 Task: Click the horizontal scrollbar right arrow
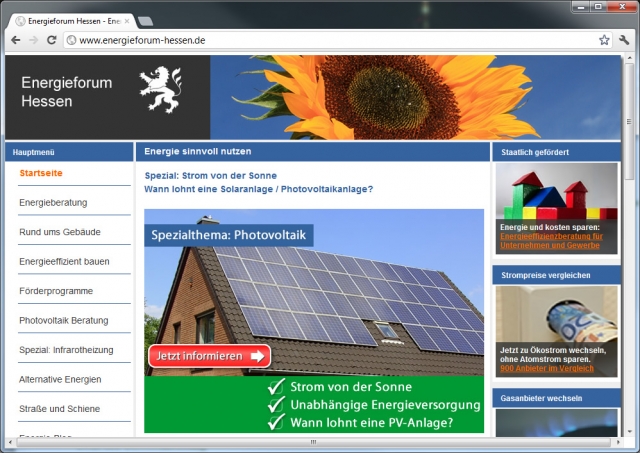click(618, 442)
